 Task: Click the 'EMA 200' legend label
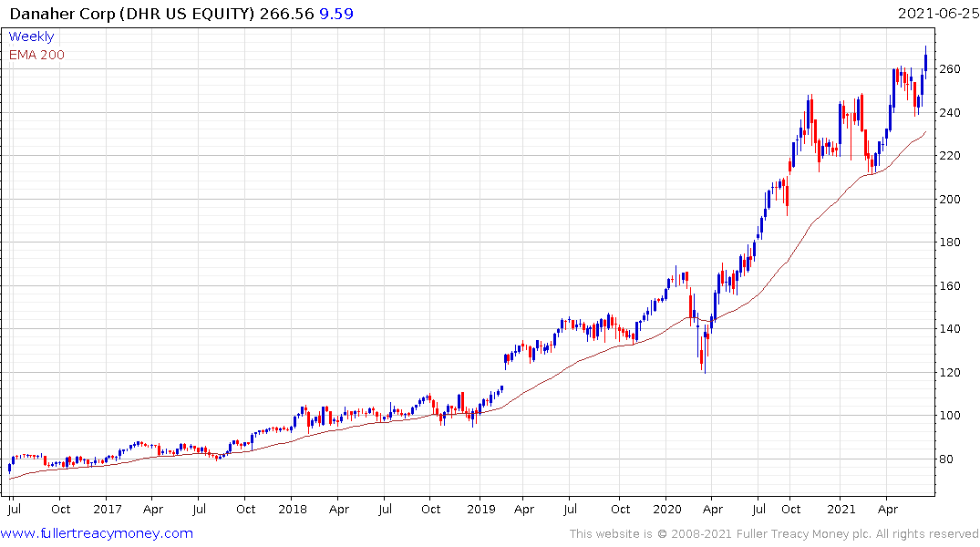(36, 55)
